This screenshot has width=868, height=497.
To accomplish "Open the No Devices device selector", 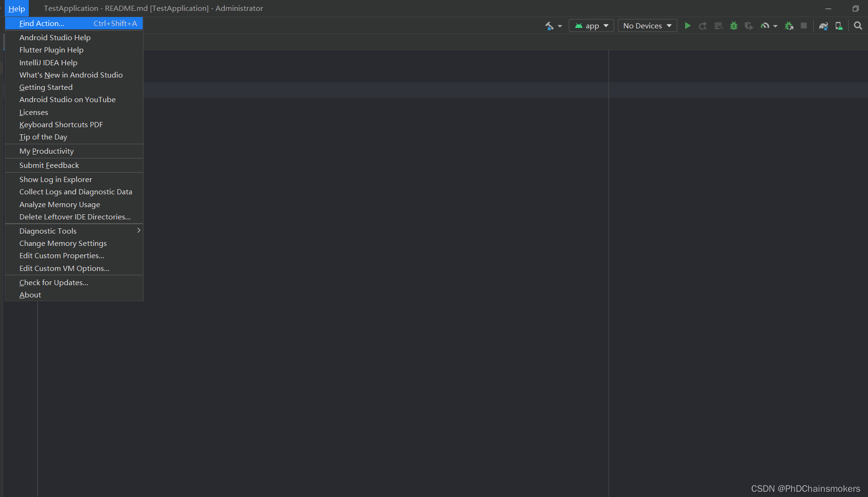I will 647,26.
